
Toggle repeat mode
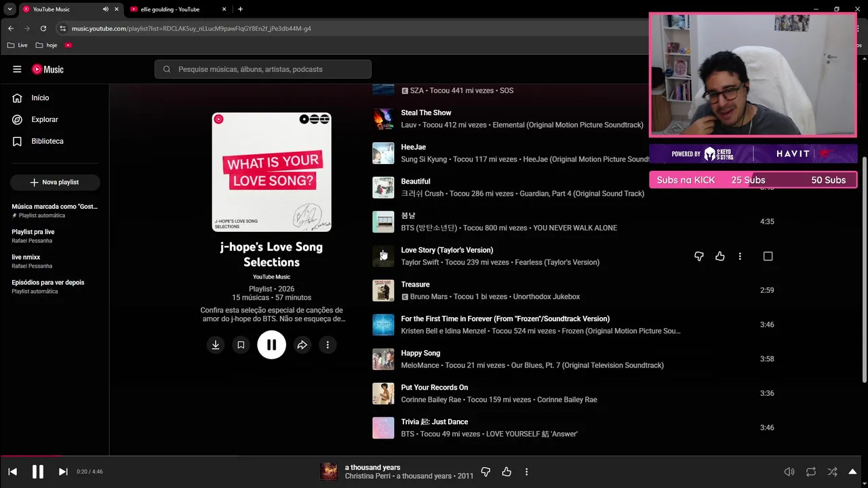811,472
